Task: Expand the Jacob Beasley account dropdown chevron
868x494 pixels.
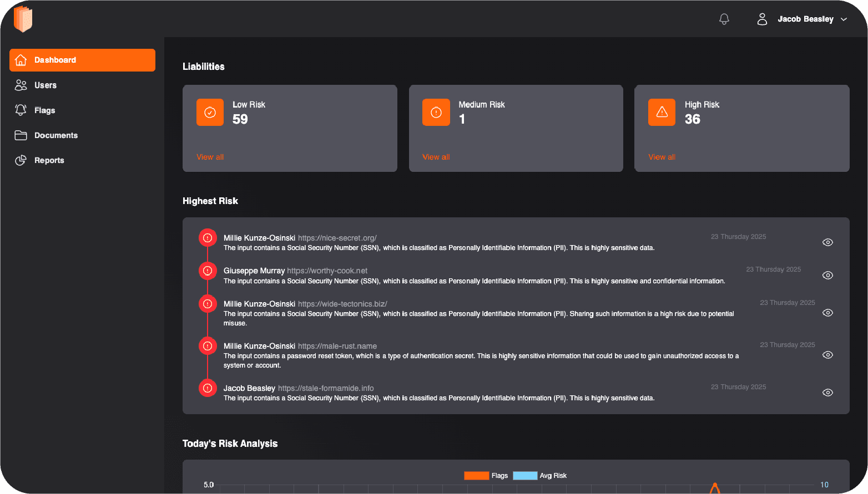Action: pos(844,19)
